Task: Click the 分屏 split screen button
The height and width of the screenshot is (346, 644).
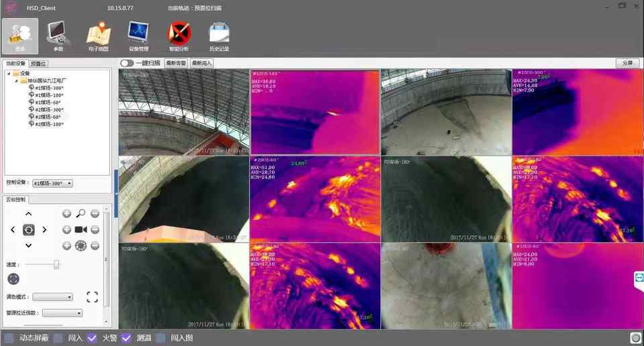Action: click(627, 63)
